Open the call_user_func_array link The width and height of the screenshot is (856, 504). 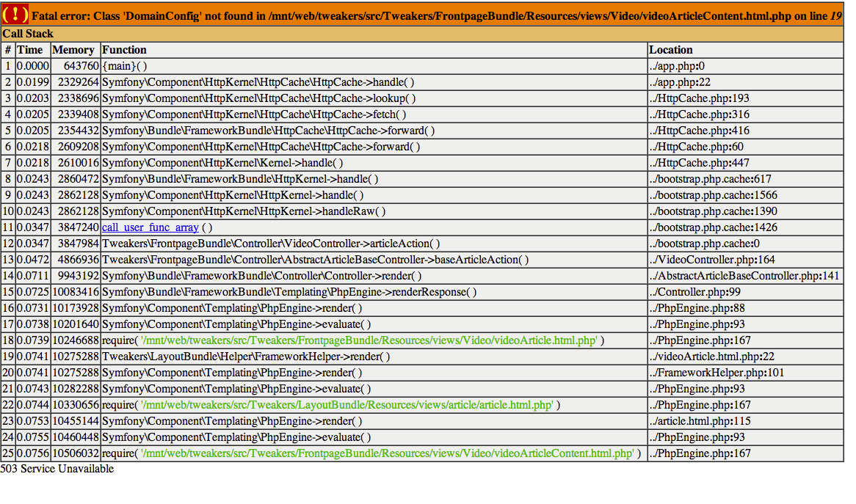(150, 227)
